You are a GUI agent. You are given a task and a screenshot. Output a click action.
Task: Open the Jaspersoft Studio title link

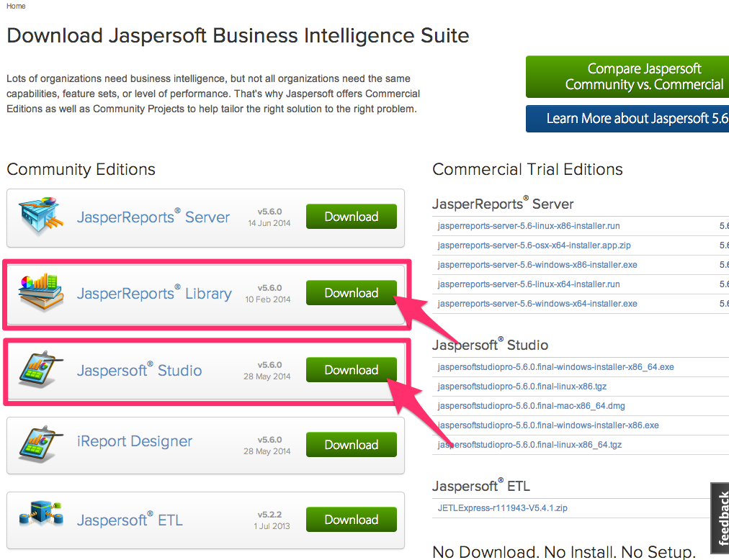coord(139,371)
